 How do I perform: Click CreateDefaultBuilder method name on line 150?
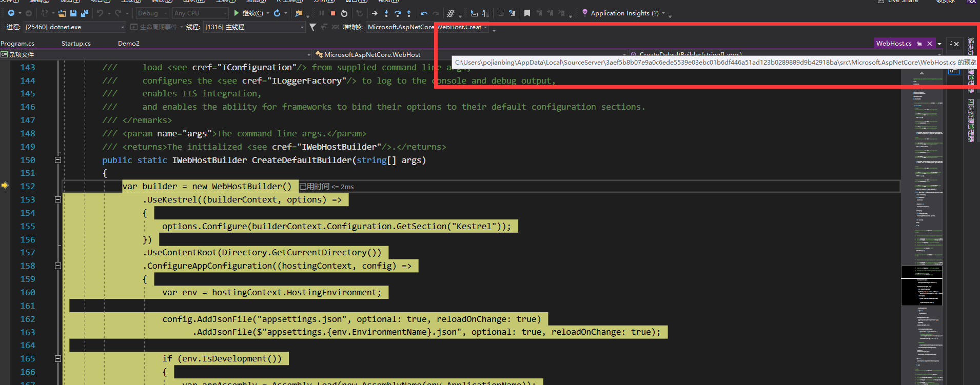point(301,160)
